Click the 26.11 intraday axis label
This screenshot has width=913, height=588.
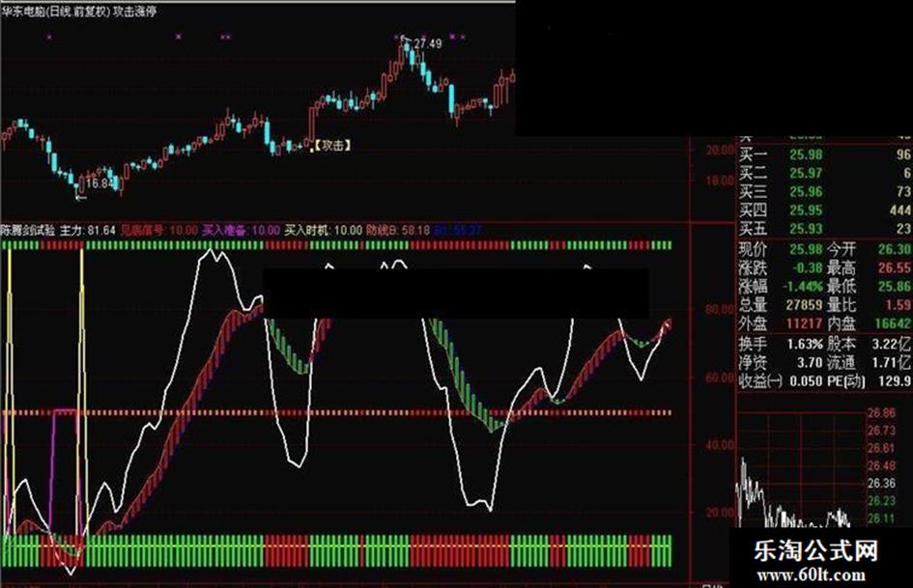point(881,518)
